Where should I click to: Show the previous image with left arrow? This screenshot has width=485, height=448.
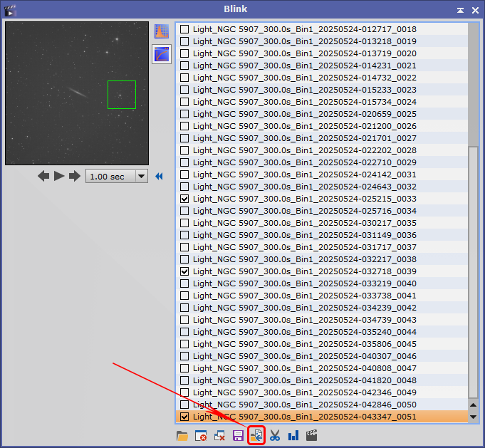(x=43, y=177)
